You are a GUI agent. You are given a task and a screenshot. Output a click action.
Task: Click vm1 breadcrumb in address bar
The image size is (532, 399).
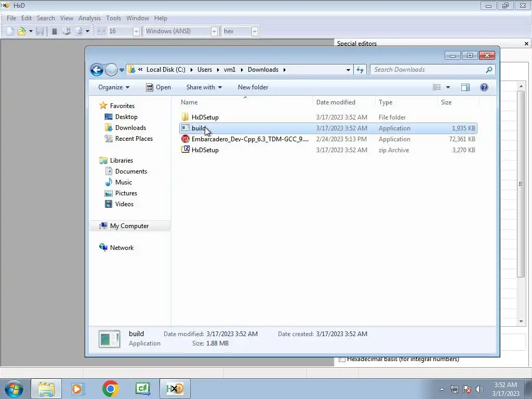pyautogui.click(x=230, y=70)
